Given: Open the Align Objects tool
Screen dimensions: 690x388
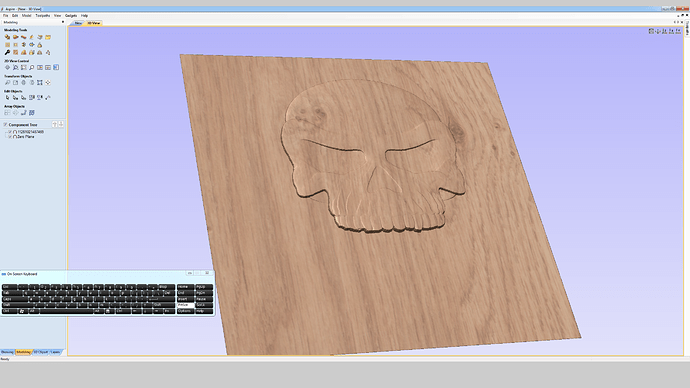Looking at the screenshot, I should tap(48, 82).
